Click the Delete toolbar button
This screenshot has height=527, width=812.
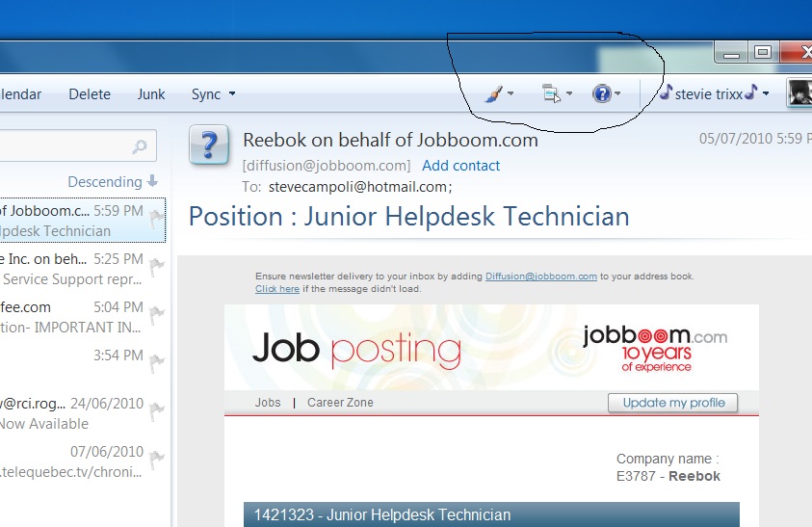[90, 94]
